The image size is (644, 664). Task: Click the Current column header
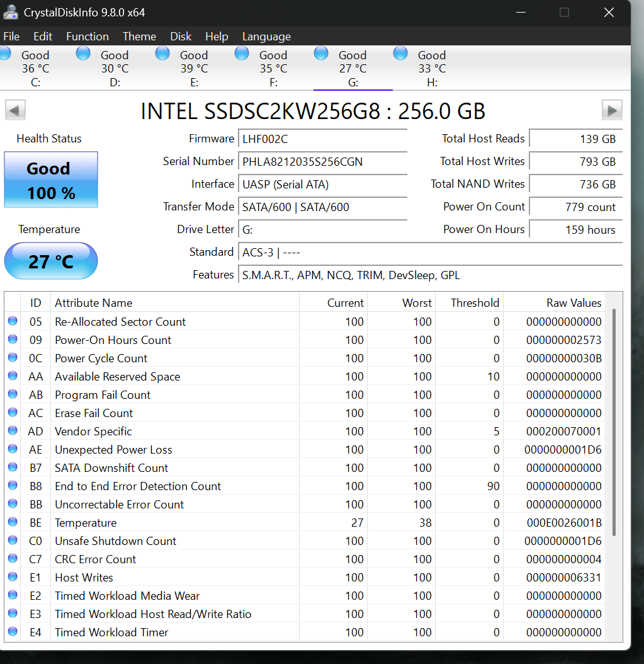pyautogui.click(x=334, y=303)
